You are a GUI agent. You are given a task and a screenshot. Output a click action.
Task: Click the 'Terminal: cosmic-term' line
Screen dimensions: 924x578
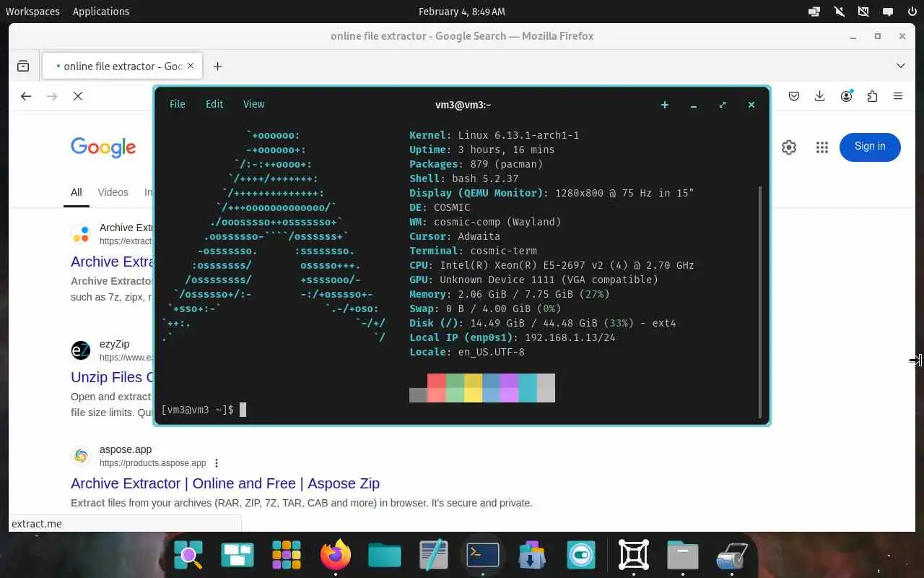click(x=474, y=251)
